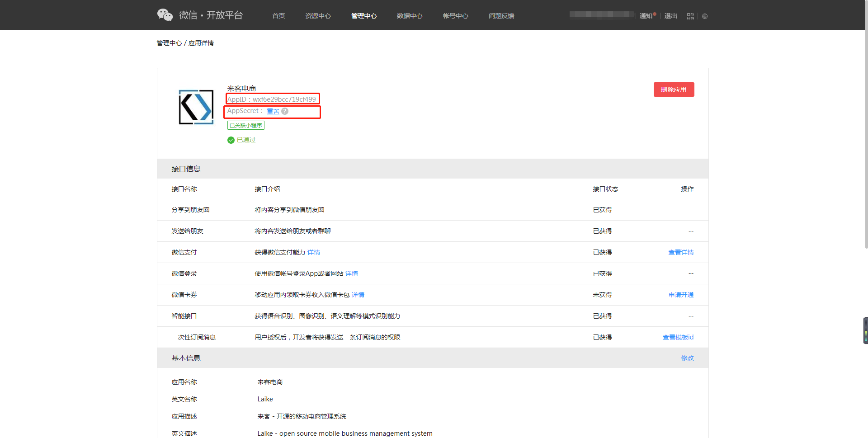Click the WeChat logo icon in header

(165, 15)
